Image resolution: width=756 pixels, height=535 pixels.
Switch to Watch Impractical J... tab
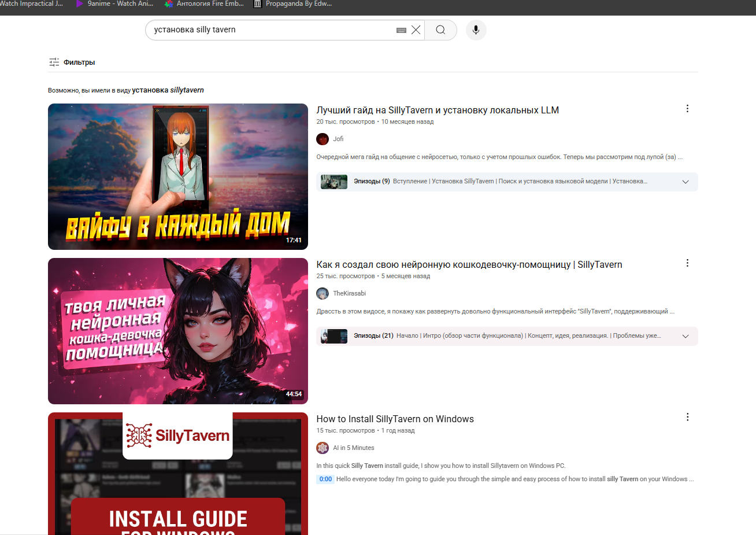point(31,3)
